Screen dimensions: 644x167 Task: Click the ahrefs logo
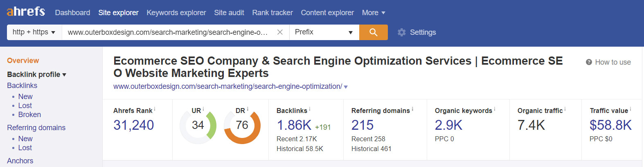(x=26, y=11)
